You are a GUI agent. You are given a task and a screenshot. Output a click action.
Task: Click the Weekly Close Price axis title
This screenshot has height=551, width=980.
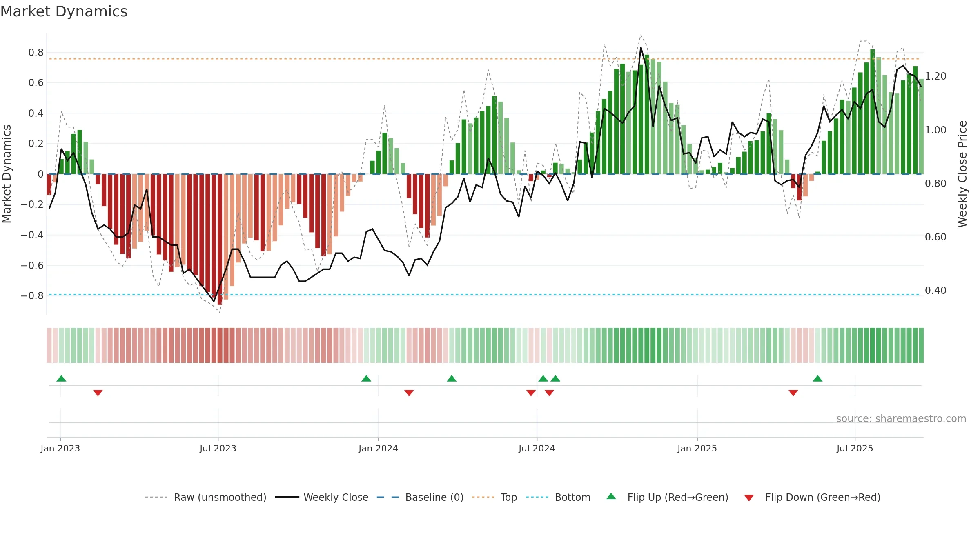tap(963, 174)
